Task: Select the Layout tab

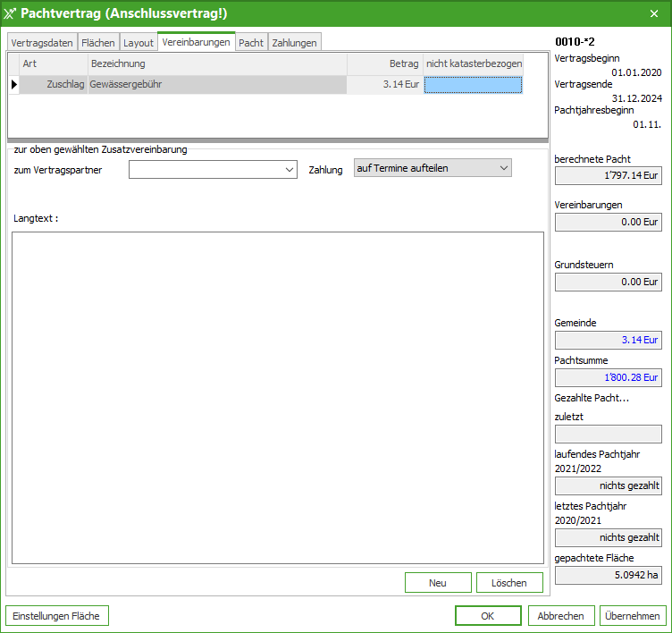Action: click(x=139, y=43)
